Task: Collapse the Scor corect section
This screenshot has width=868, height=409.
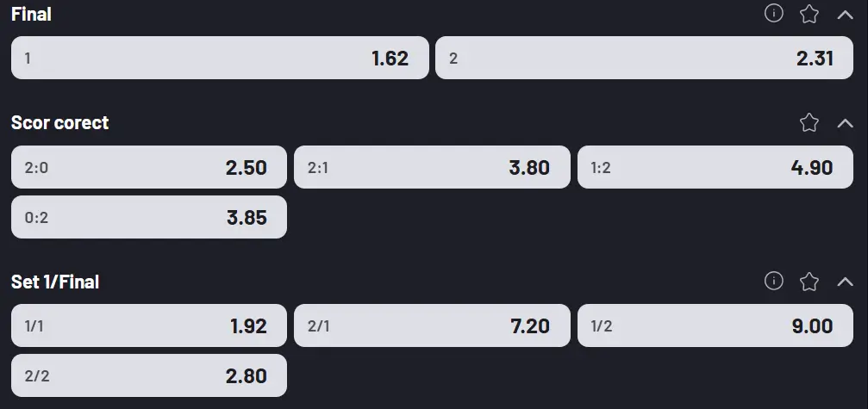Action: click(x=845, y=122)
